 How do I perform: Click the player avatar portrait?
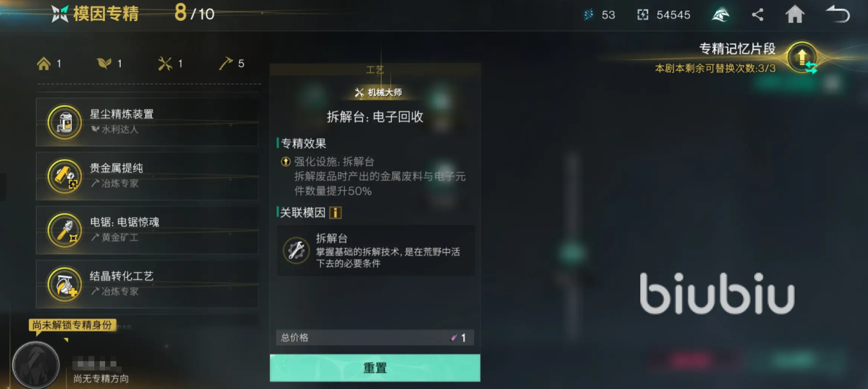[x=37, y=364]
